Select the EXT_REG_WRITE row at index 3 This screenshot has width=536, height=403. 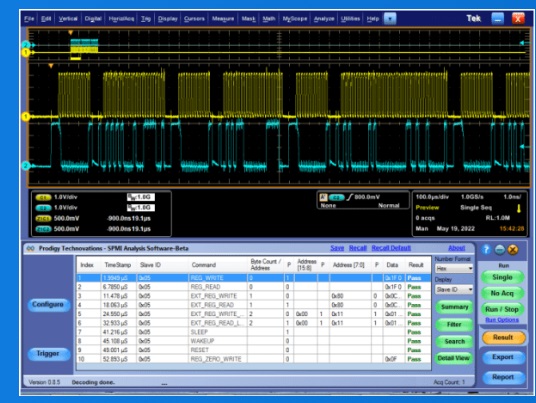254,296
